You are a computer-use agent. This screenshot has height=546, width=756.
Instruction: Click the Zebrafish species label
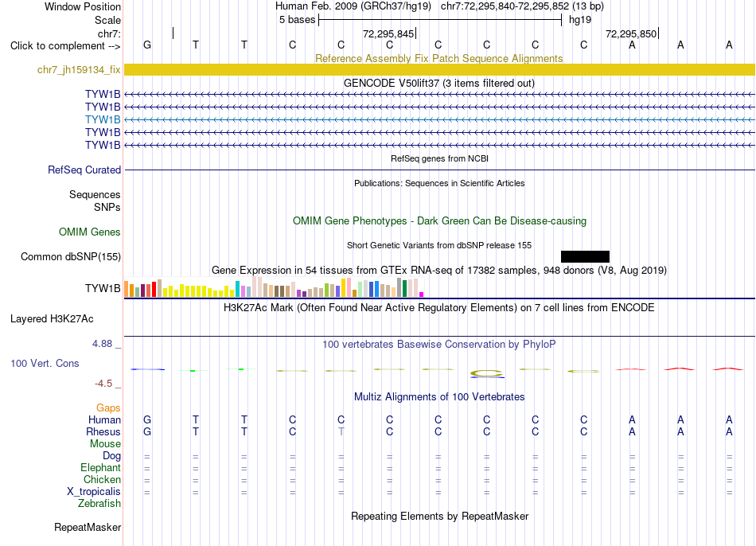(99, 504)
